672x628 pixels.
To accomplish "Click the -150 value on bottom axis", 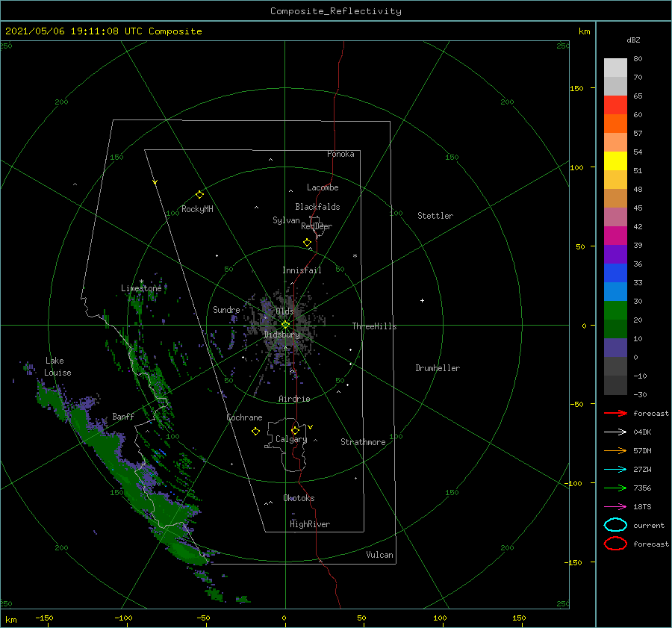I will pos(44,618).
